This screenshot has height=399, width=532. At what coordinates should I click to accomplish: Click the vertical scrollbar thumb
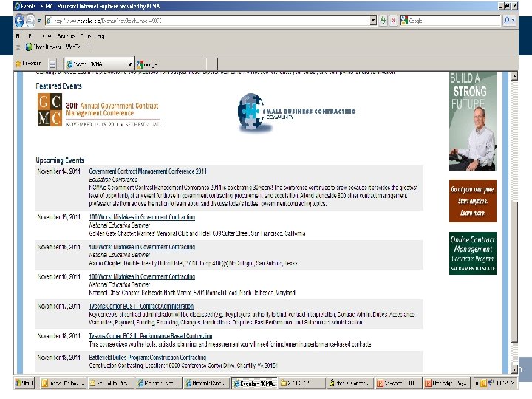[514, 270]
